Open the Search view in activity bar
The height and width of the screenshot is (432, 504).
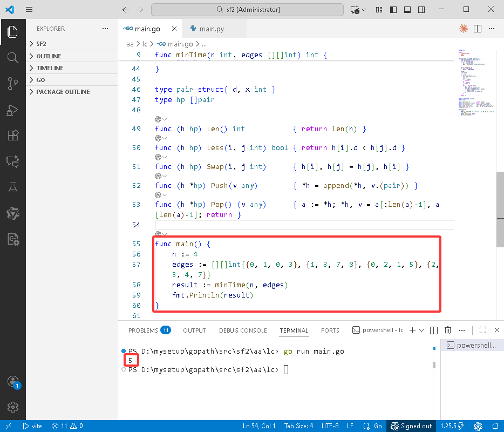point(12,58)
